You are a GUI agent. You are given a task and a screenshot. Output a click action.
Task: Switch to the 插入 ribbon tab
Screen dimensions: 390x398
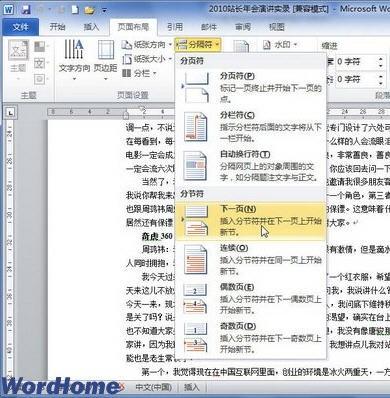[x=91, y=27]
